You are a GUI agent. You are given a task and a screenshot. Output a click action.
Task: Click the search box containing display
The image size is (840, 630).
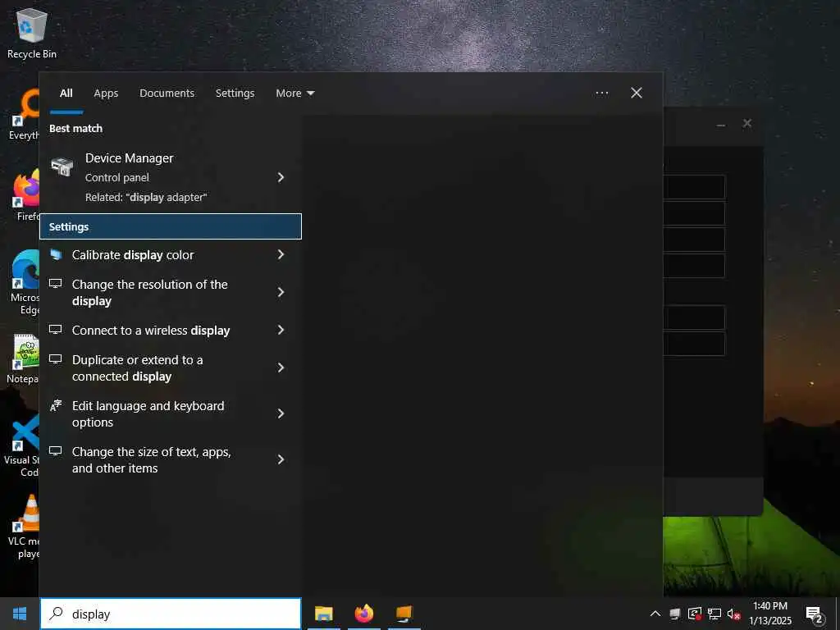point(171,614)
